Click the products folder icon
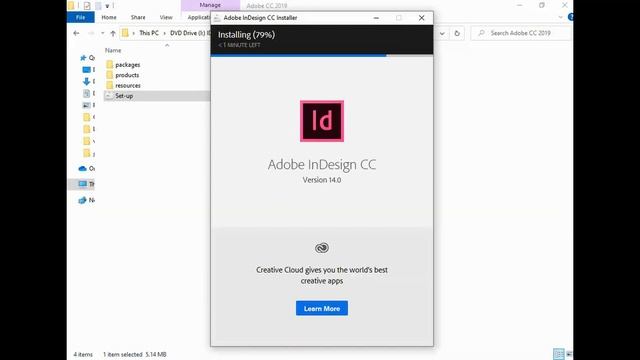Screen dimensions: 640x360 click(x=109, y=75)
